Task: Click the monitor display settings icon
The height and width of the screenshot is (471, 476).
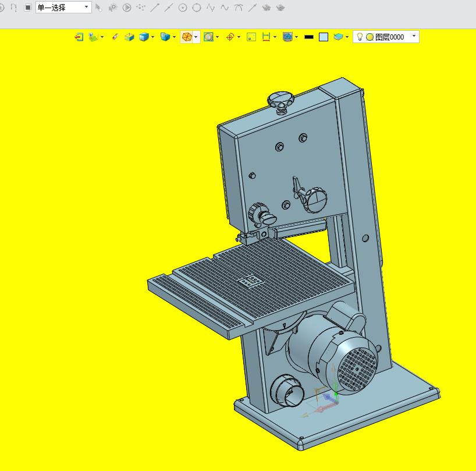Action: [287, 37]
